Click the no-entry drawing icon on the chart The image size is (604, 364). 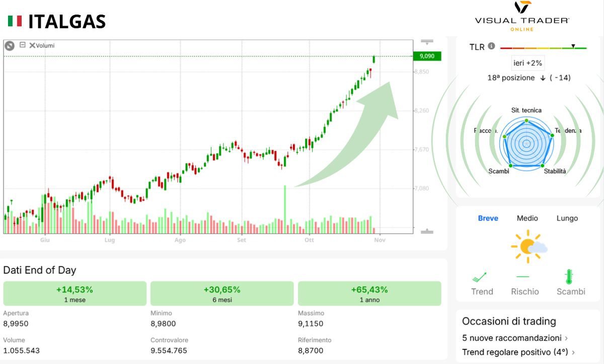[9, 45]
